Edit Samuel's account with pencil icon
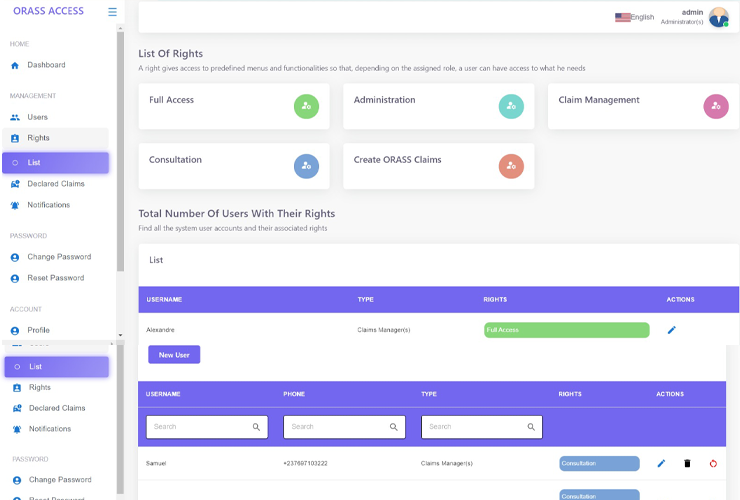The image size is (740, 500). pos(661,463)
